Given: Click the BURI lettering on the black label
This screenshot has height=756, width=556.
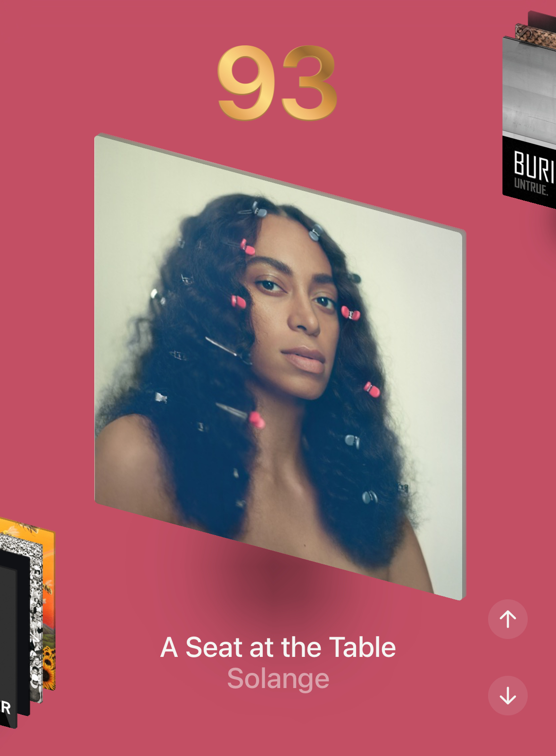Looking at the screenshot, I should tap(534, 166).
